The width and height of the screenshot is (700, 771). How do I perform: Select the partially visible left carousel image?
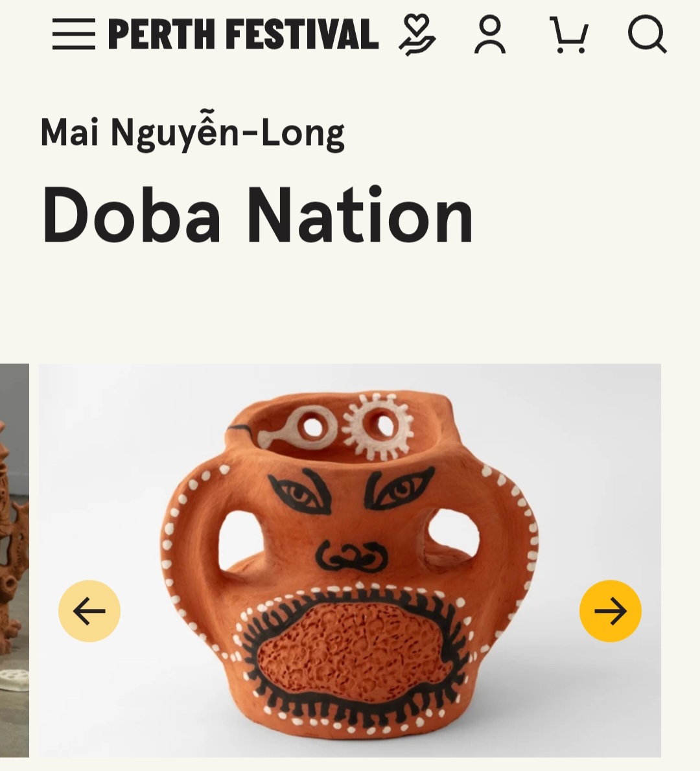point(14,560)
